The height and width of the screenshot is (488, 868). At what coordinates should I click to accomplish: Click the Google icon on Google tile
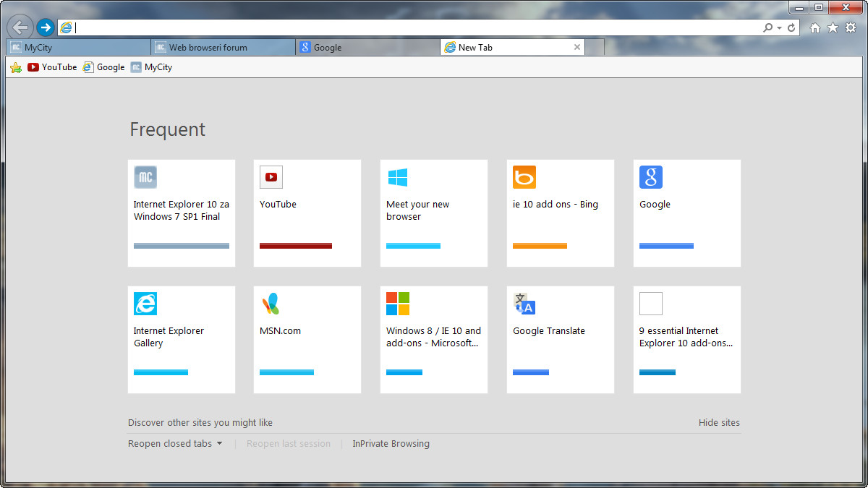(651, 177)
